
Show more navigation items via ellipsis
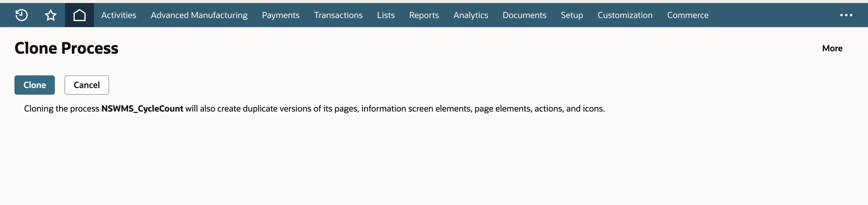click(846, 15)
